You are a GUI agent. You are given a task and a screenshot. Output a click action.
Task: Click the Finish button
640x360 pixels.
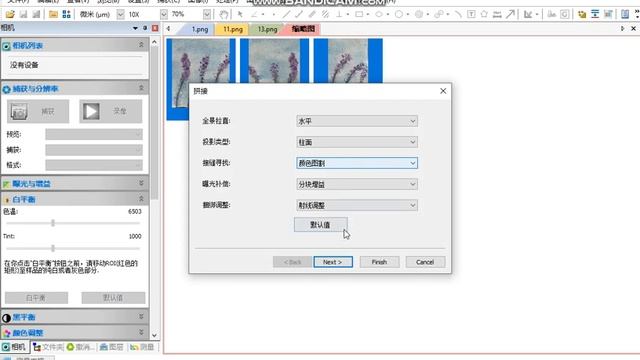click(x=379, y=262)
